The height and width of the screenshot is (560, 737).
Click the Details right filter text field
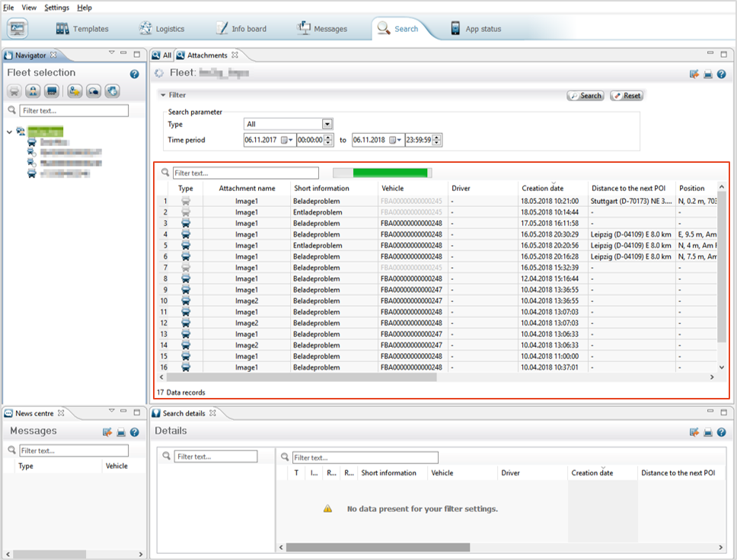click(365, 457)
